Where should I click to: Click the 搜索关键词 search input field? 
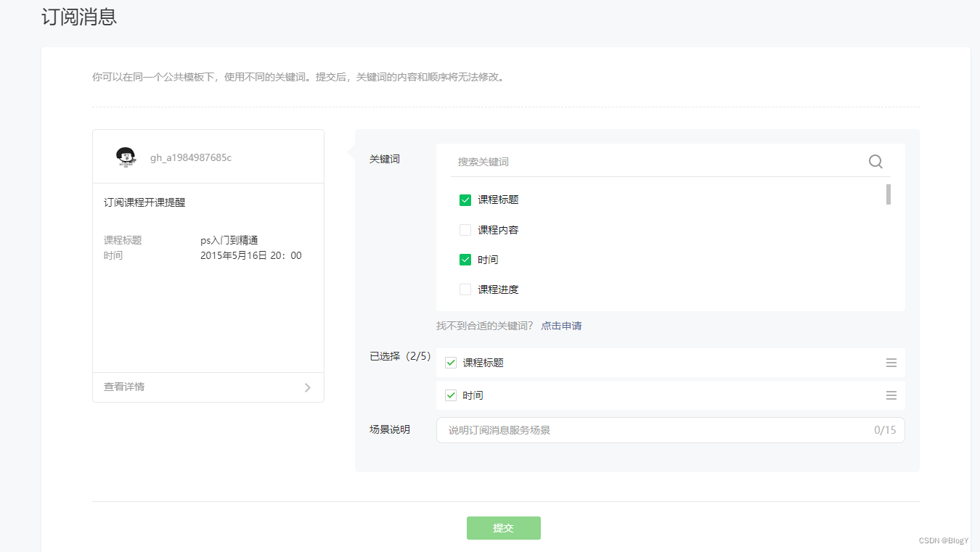pos(581,161)
